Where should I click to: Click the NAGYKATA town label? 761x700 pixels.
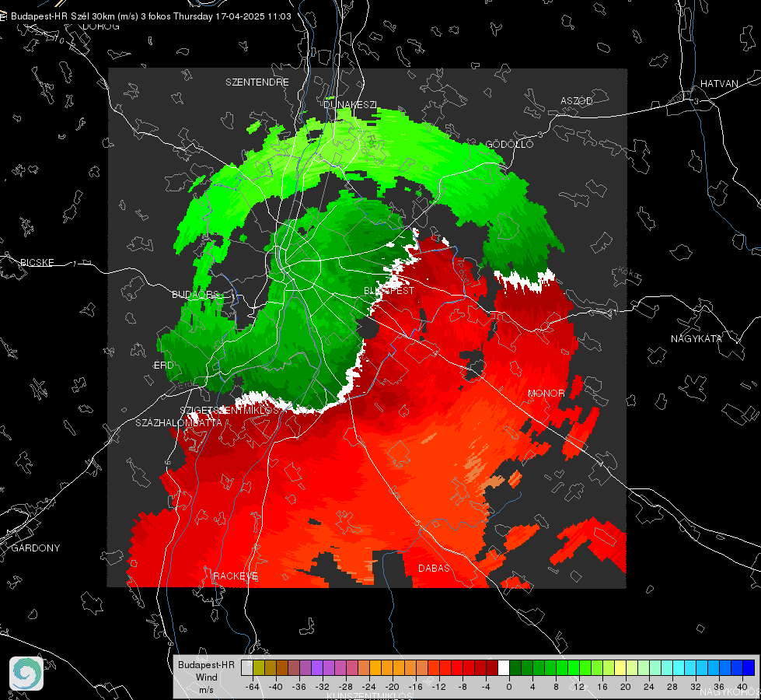click(x=696, y=338)
